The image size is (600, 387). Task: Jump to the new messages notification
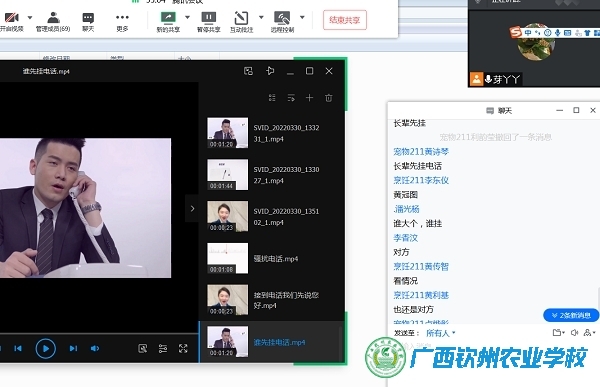571,315
